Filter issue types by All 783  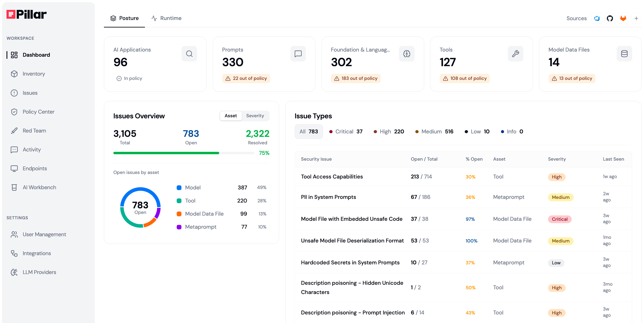(x=309, y=131)
